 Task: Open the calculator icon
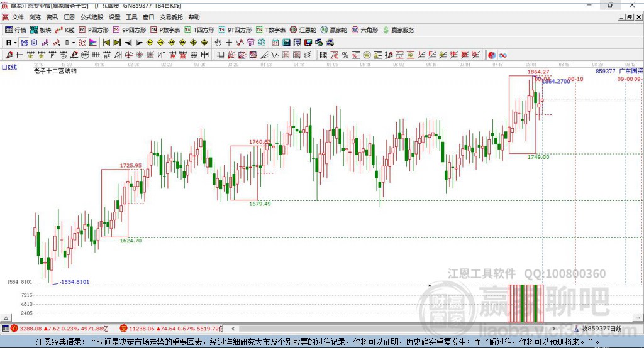tap(286, 43)
